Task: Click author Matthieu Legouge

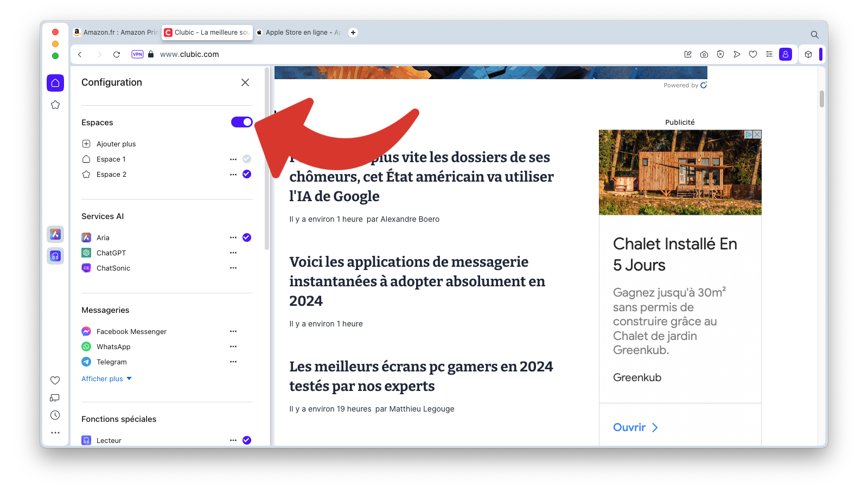Action: 422,409
